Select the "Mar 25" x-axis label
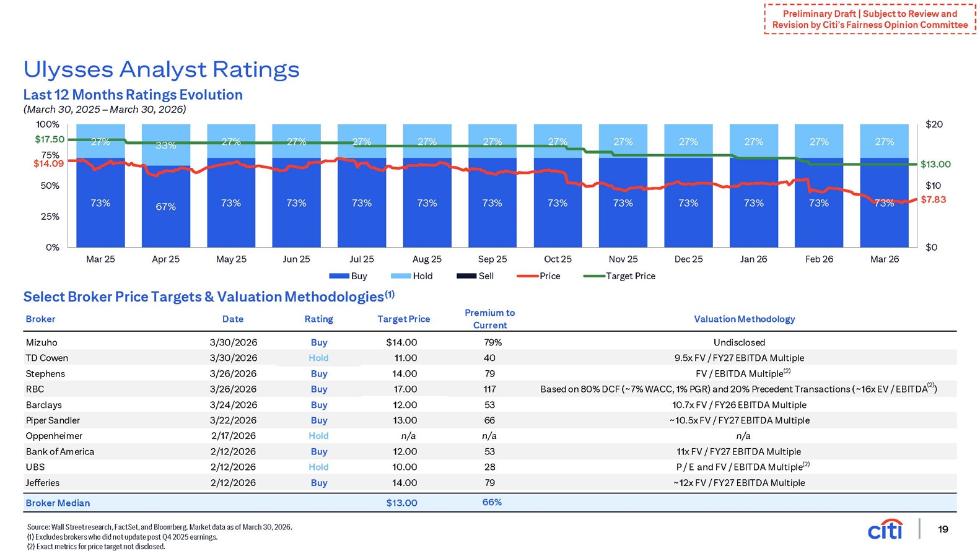 click(100, 259)
